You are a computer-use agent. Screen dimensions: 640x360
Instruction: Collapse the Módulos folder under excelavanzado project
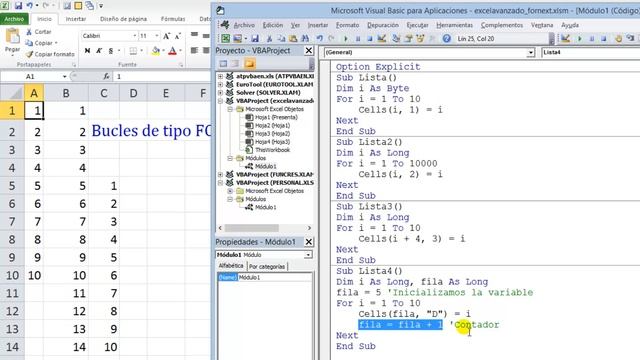tap(230, 158)
